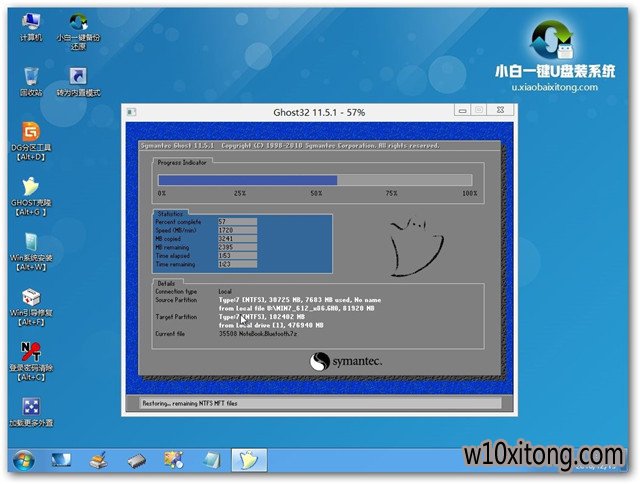Click 加载更多外置 desktop icon
Viewport: 640px width, 484px height.
[x=31, y=412]
